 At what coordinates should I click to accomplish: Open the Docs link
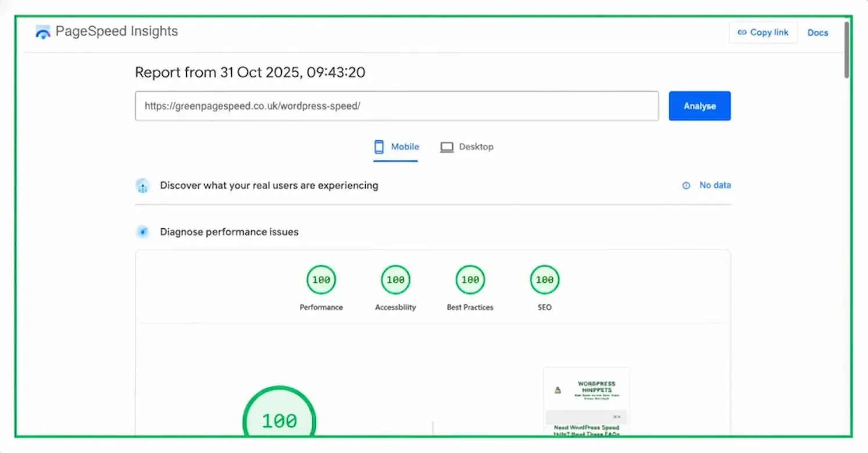click(x=817, y=33)
